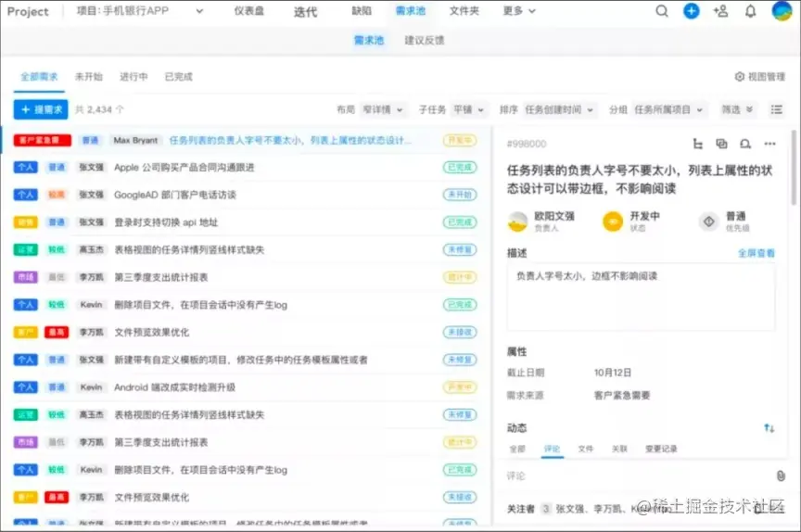Go to 仪表盘 in top navigation
The image size is (801, 532).
(x=248, y=11)
